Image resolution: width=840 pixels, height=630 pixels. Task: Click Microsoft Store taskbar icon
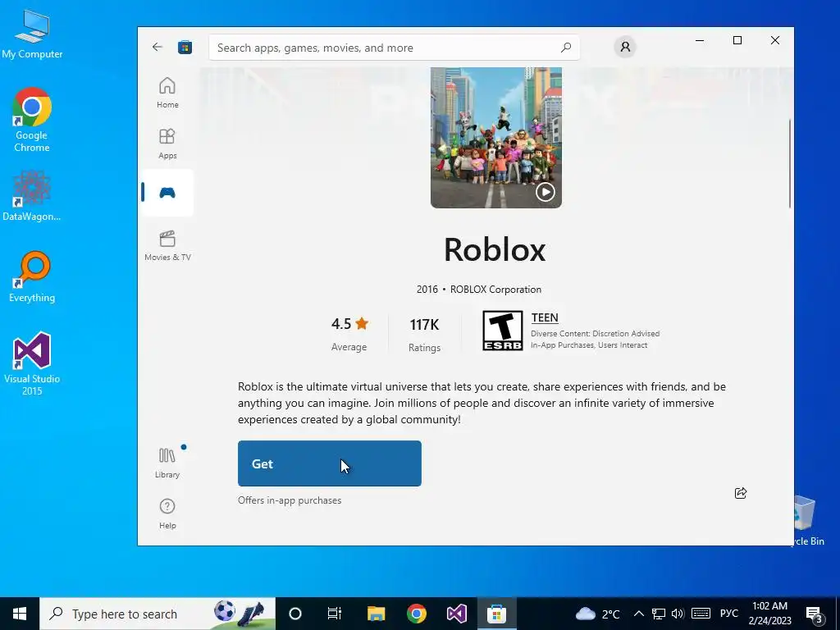coord(496,614)
